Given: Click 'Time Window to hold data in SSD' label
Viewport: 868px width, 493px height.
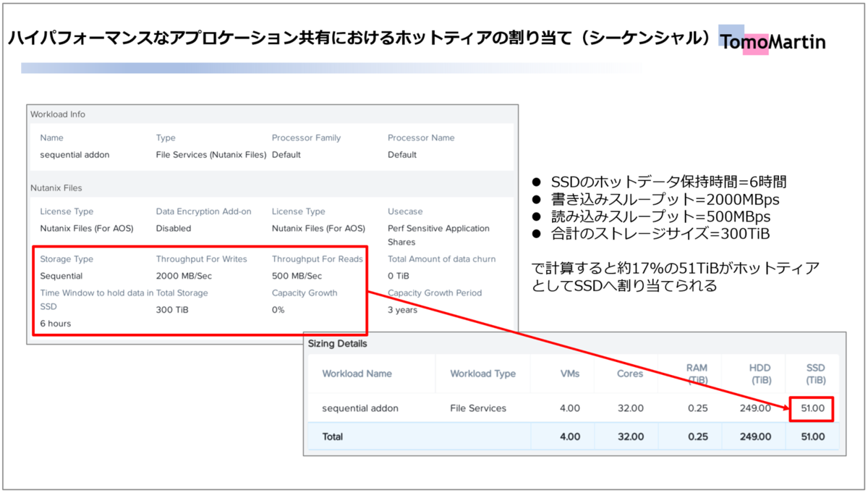Looking at the screenshot, I should pyautogui.click(x=96, y=299).
